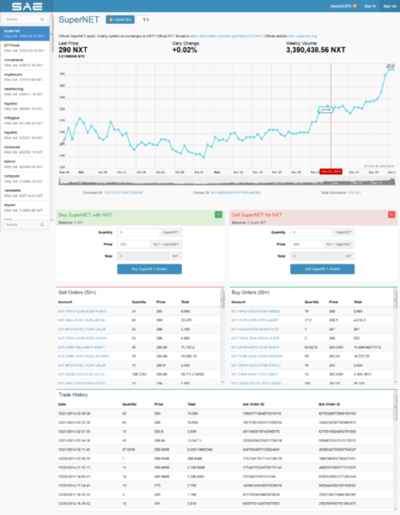Click the magnifier icon in top sidebar search

click(x=42, y=19)
